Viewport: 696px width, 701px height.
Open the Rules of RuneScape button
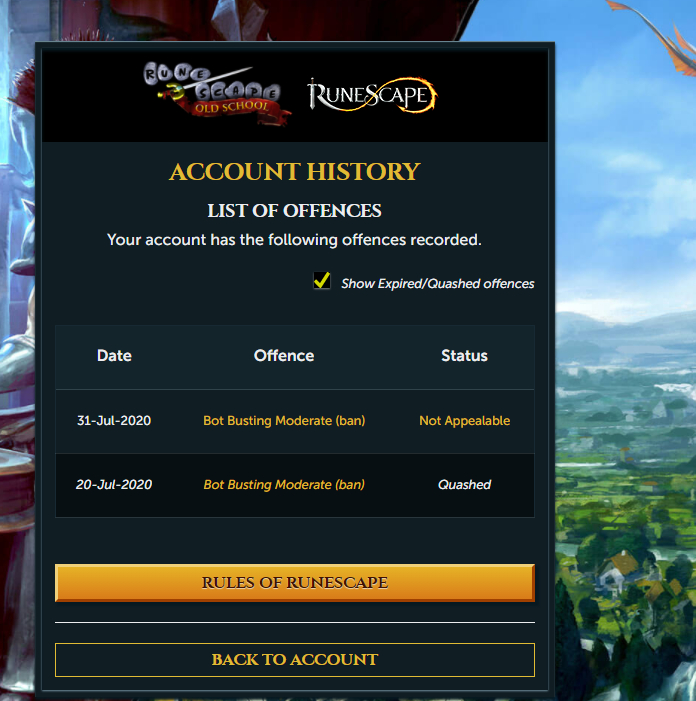[x=295, y=583]
